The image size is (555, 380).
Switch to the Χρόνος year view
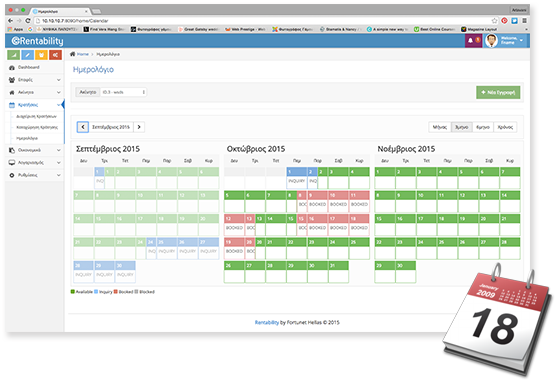[x=505, y=127]
